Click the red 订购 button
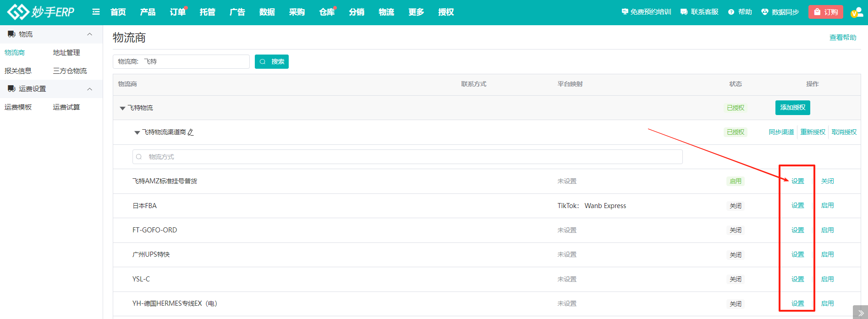The height and width of the screenshot is (319, 868). click(826, 12)
